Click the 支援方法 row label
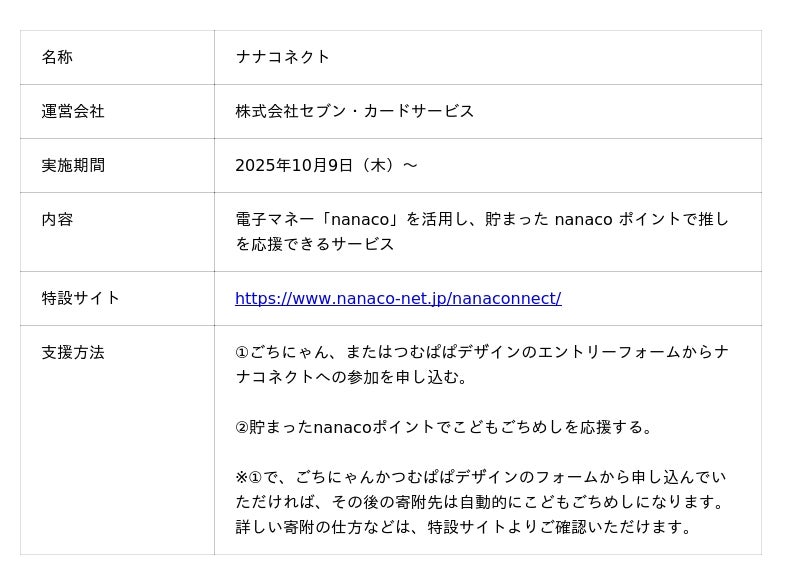This screenshot has height=585, width=800. [x=73, y=353]
